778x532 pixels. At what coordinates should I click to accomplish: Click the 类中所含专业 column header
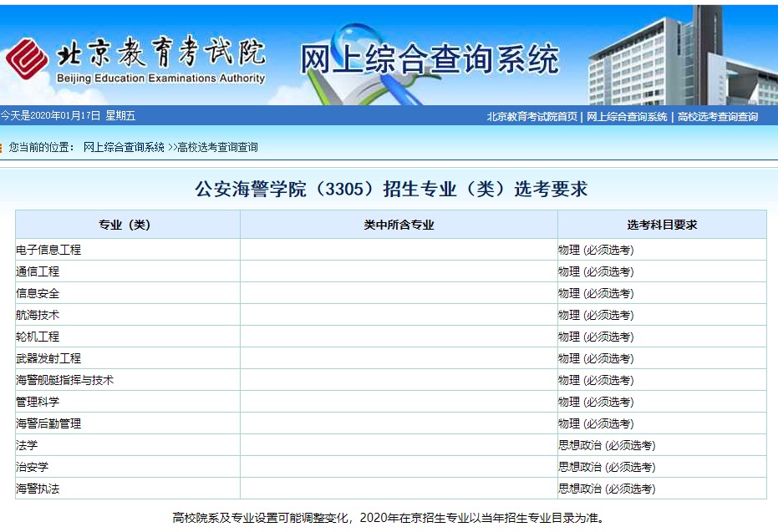[x=399, y=225]
